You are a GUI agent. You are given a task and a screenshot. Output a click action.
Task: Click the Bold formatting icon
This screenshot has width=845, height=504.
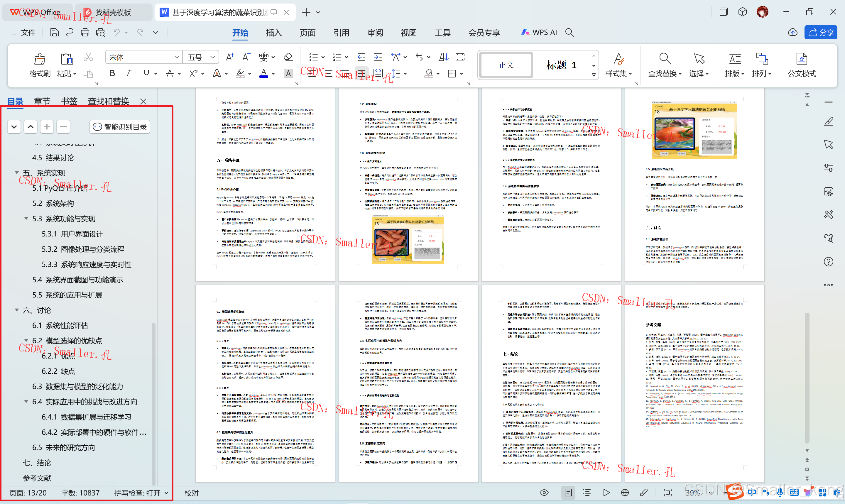[x=112, y=73]
